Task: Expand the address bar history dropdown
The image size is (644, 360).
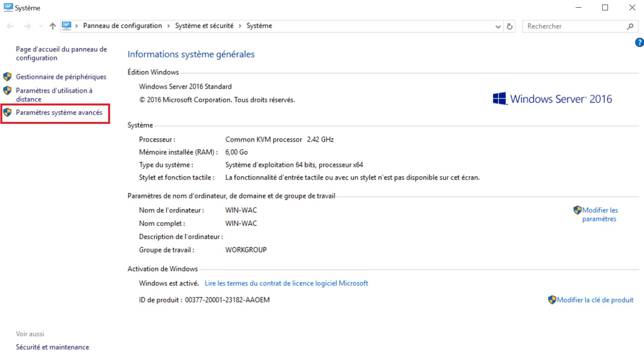Action: 498,26
